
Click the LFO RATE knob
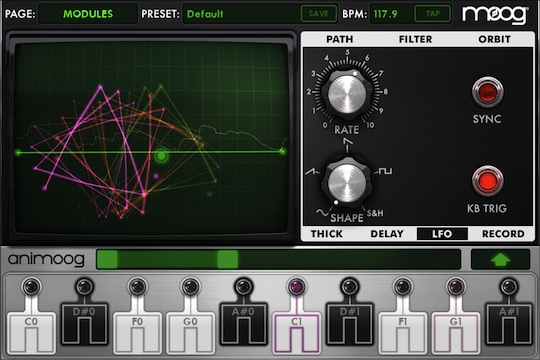[347, 93]
